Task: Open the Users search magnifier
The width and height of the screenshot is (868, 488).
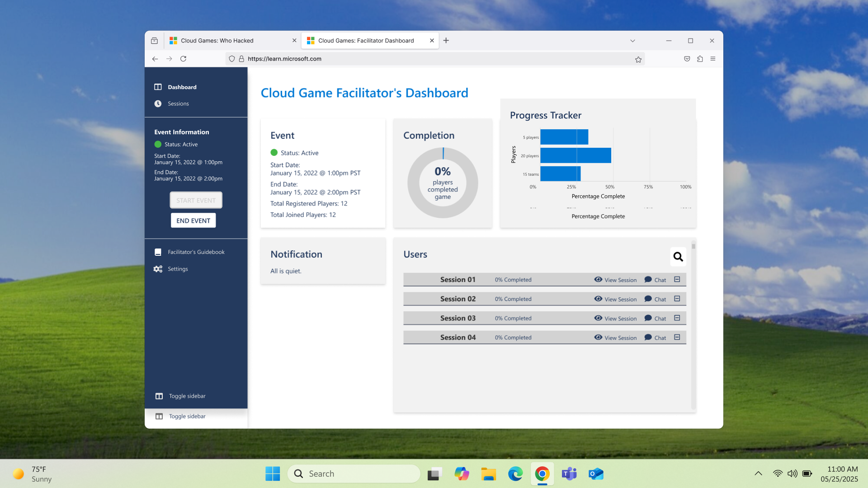Action: tap(678, 257)
